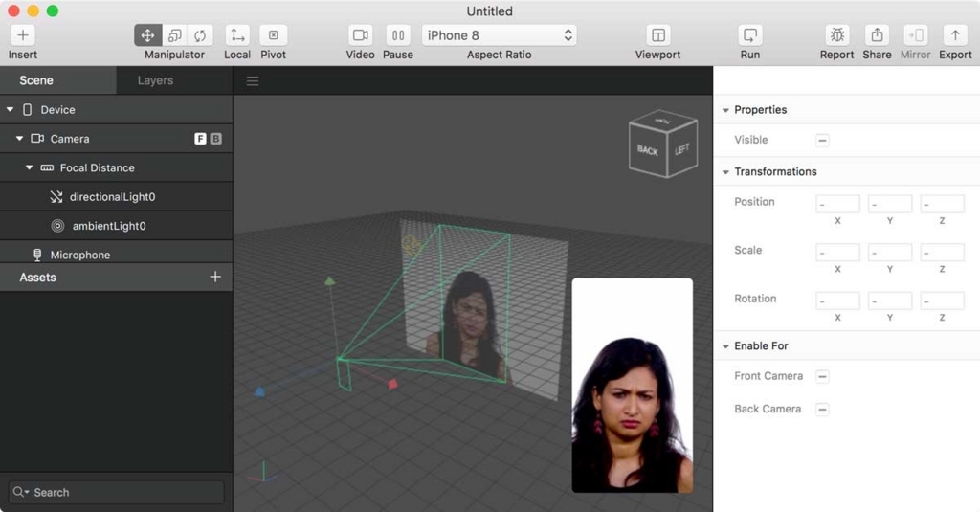This screenshot has height=512, width=980.
Task: Click the green macOS zoom button
Action: (53, 11)
